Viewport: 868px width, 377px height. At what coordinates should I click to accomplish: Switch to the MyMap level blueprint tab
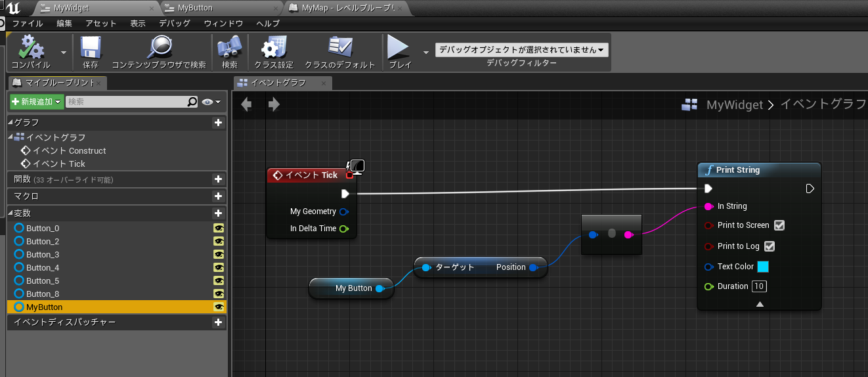(x=348, y=8)
